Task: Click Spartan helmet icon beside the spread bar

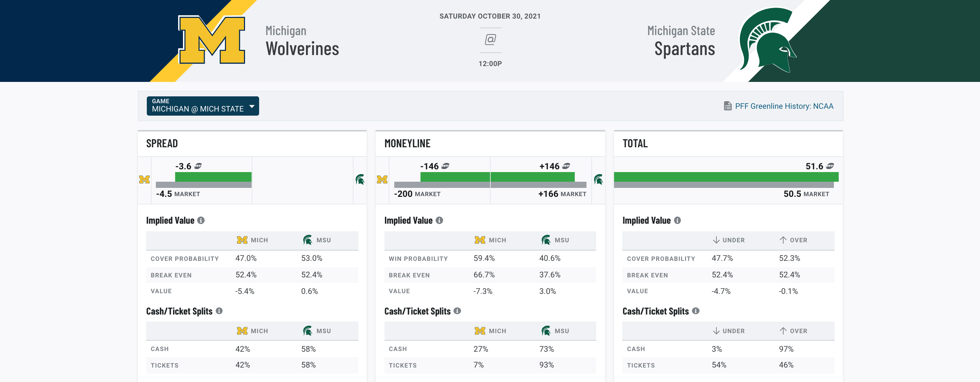Action: pyautogui.click(x=360, y=179)
